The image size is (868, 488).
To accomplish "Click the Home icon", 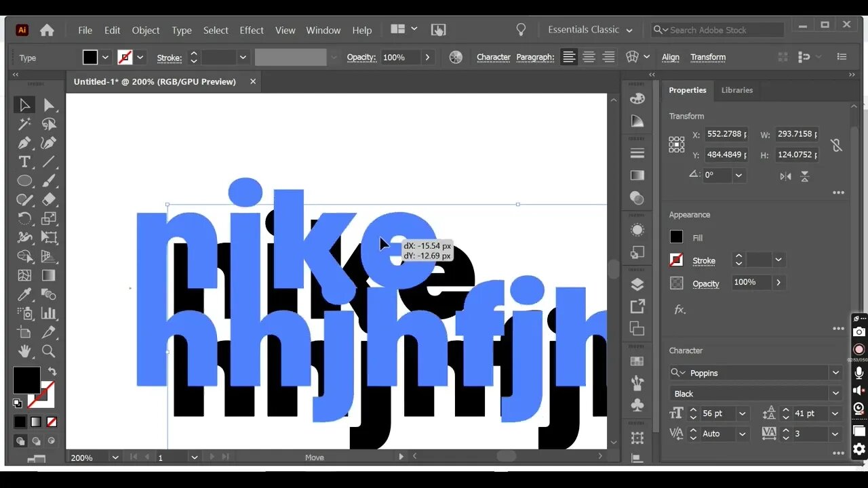I will point(47,30).
